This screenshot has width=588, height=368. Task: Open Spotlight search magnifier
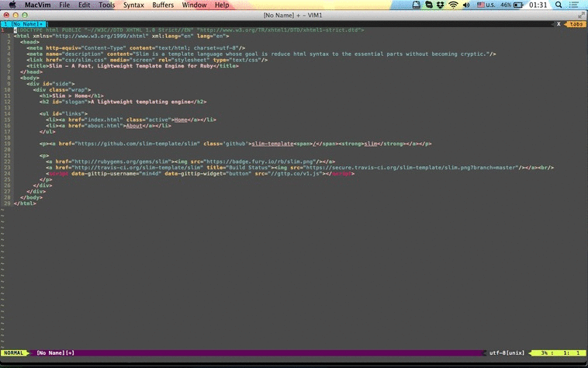coord(559,5)
